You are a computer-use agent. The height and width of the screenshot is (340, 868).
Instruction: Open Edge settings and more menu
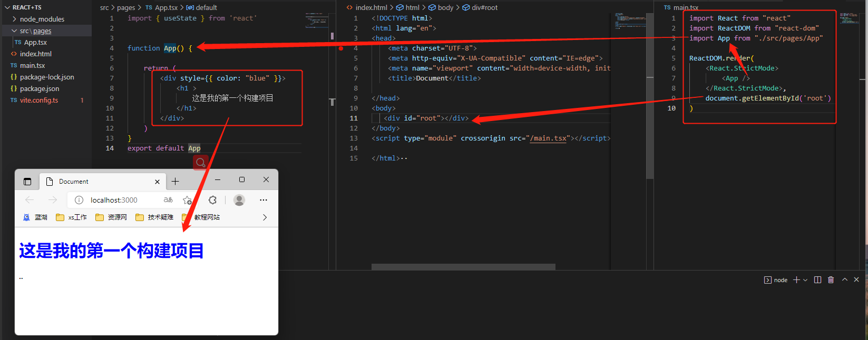264,200
